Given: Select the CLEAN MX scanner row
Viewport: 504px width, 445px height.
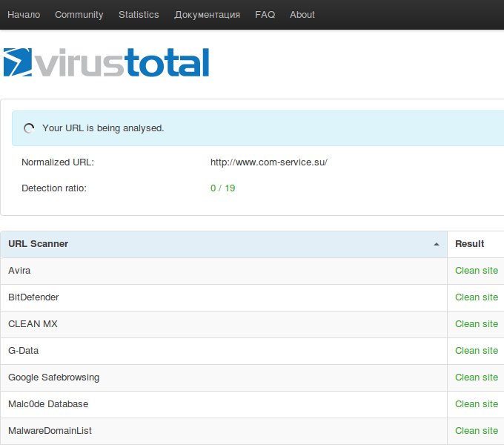Looking at the screenshot, I should [x=252, y=324].
